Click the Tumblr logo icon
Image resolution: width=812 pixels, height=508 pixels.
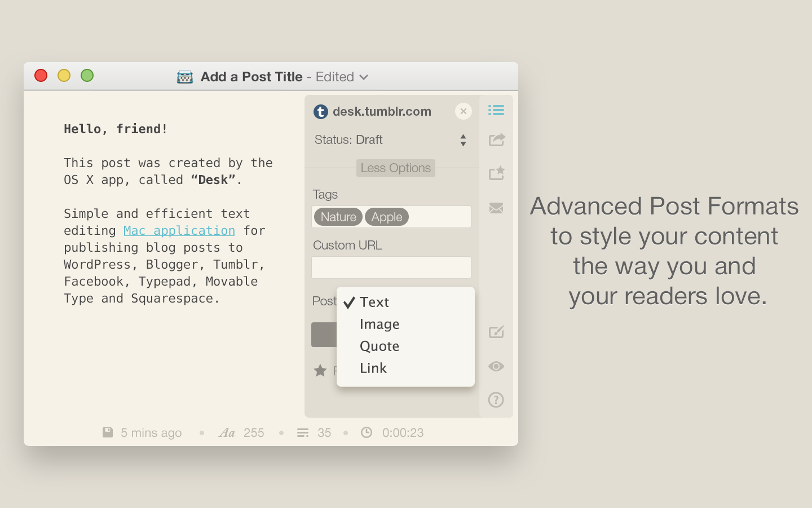320,112
